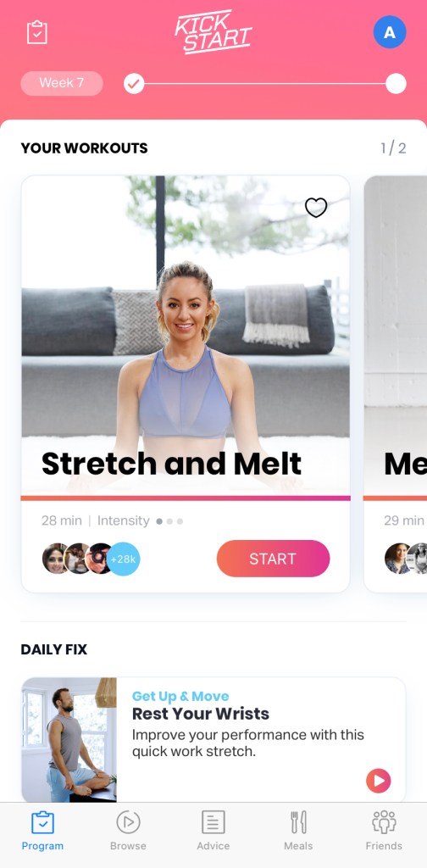Select the completed checkmark progress step

pos(134,84)
